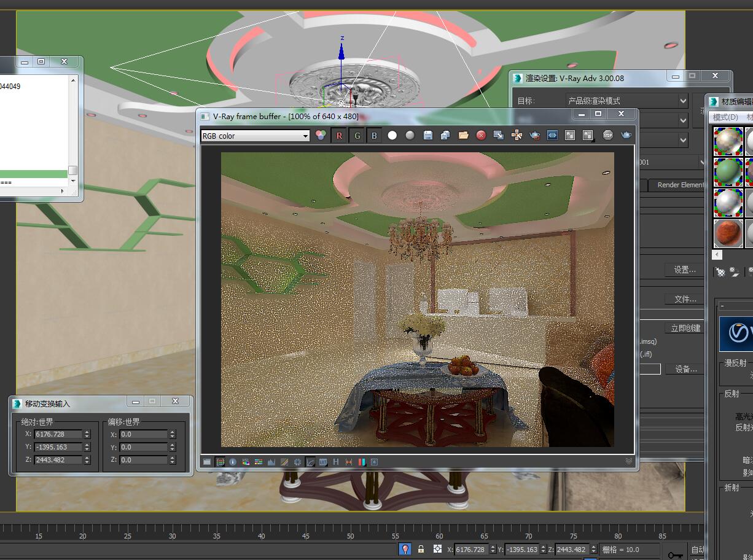The height and width of the screenshot is (560, 753).
Task: Click timeline ruler at frame 50
Action: (x=350, y=536)
